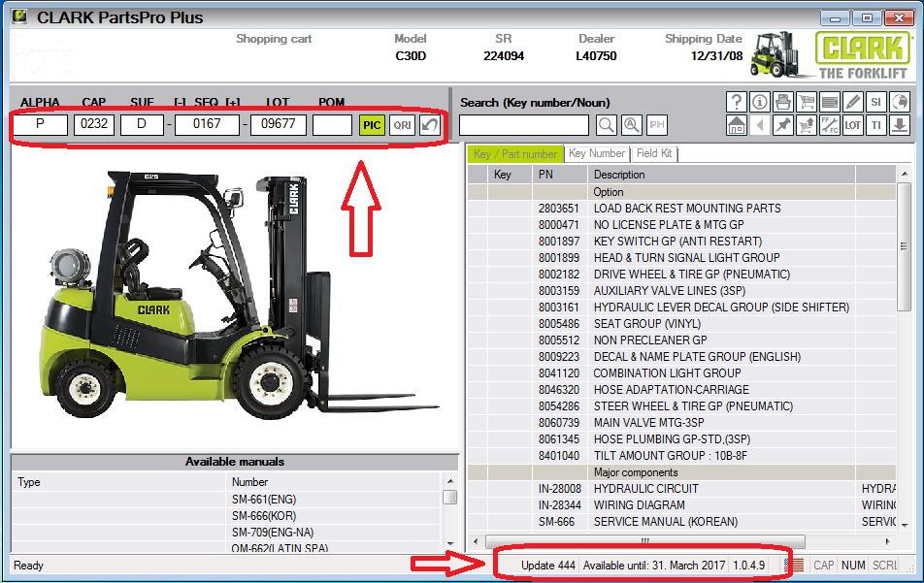Click the manuals list scroll down arrow

pos(450,543)
